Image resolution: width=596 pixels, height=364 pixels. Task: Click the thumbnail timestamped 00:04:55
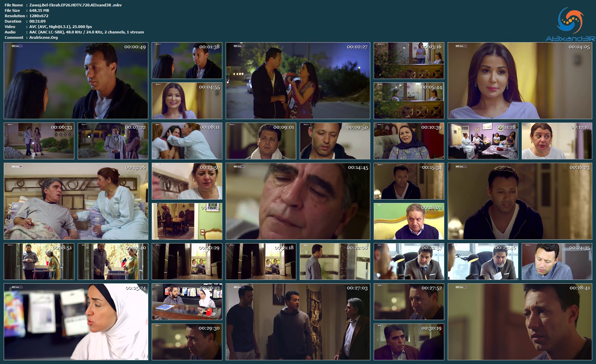point(187,101)
